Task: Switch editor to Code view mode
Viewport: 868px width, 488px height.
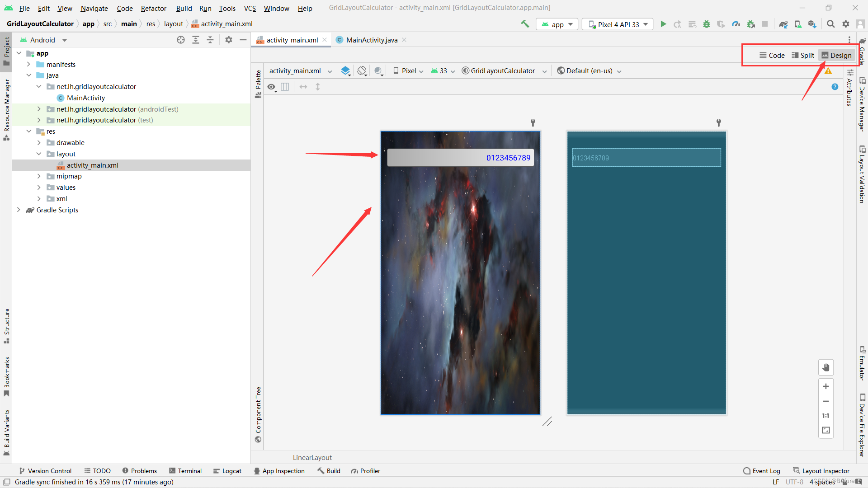Action: [x=772, y=55]
